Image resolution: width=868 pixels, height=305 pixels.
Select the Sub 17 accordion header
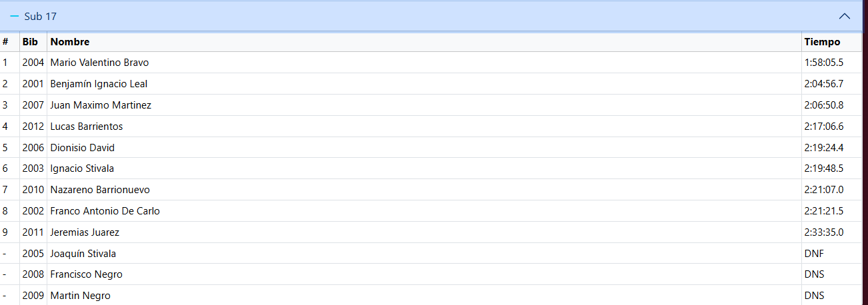(431, 16)
